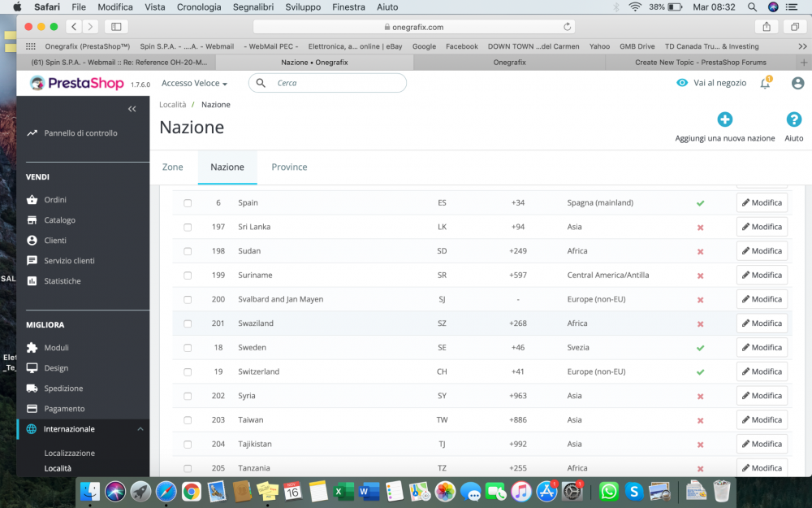This screenshot has width=812, height=508.
Task: Open Wi-Fi status in menu bar
Action: [x=634, y=7]
